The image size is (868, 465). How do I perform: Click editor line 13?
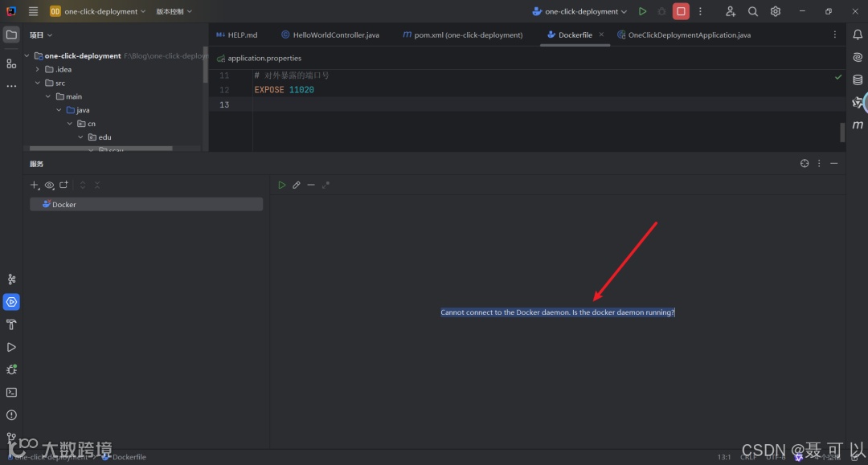click(x=527, y=104)
